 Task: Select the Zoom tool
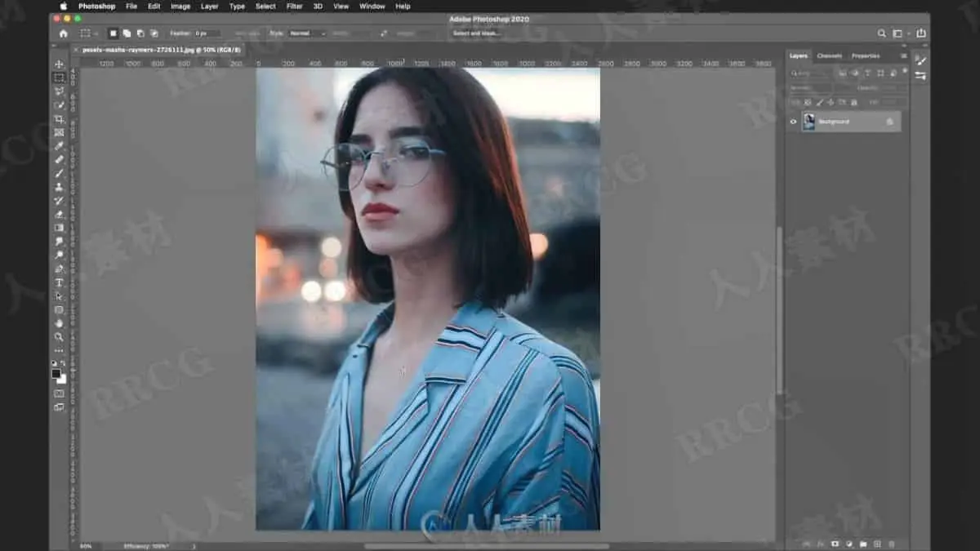point(59,337)
